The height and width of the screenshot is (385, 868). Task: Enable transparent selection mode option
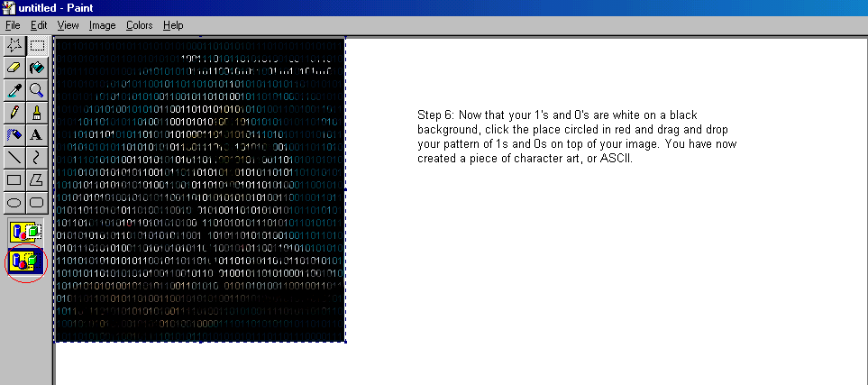26,261
